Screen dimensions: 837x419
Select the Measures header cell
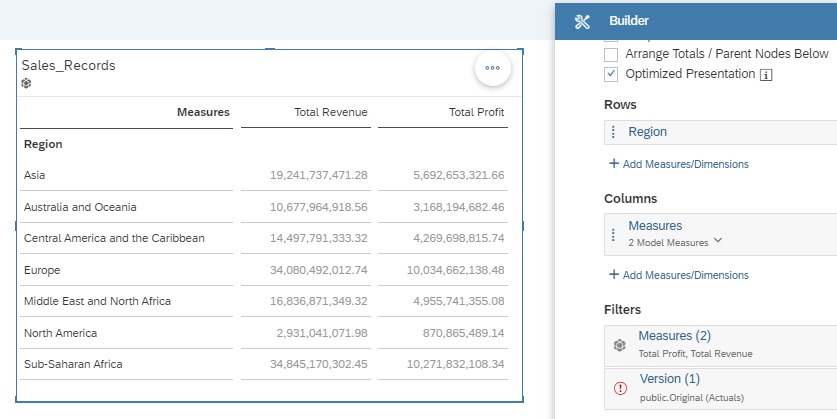click(x=203, y=112)
